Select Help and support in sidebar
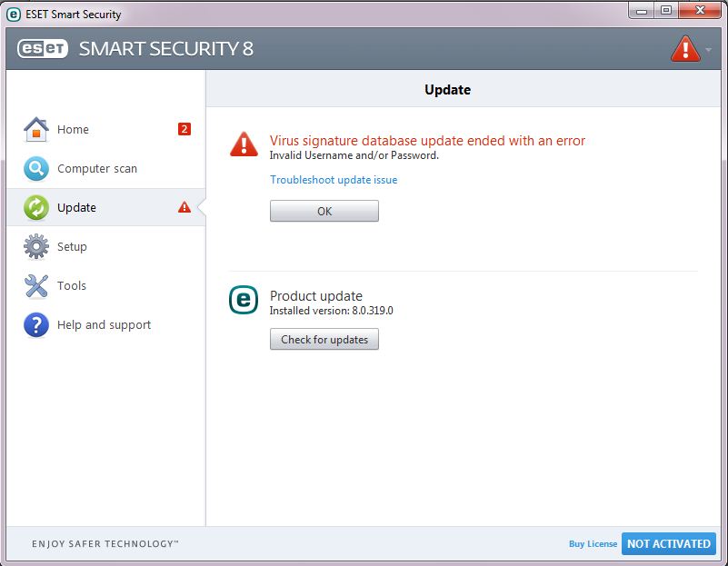This screenshot has height=566, width=728. coord(104,325)
